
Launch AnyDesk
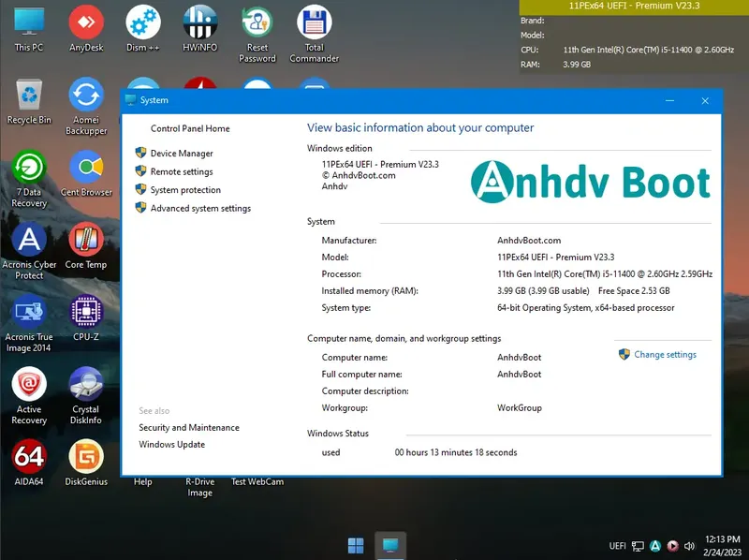point(86,23)
